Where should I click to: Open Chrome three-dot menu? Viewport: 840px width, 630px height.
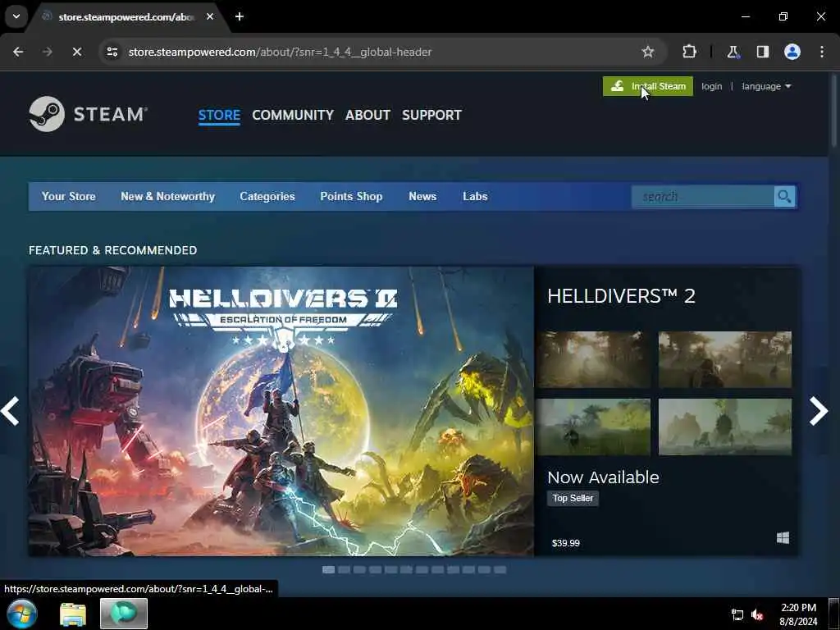(x=822, y=52)
